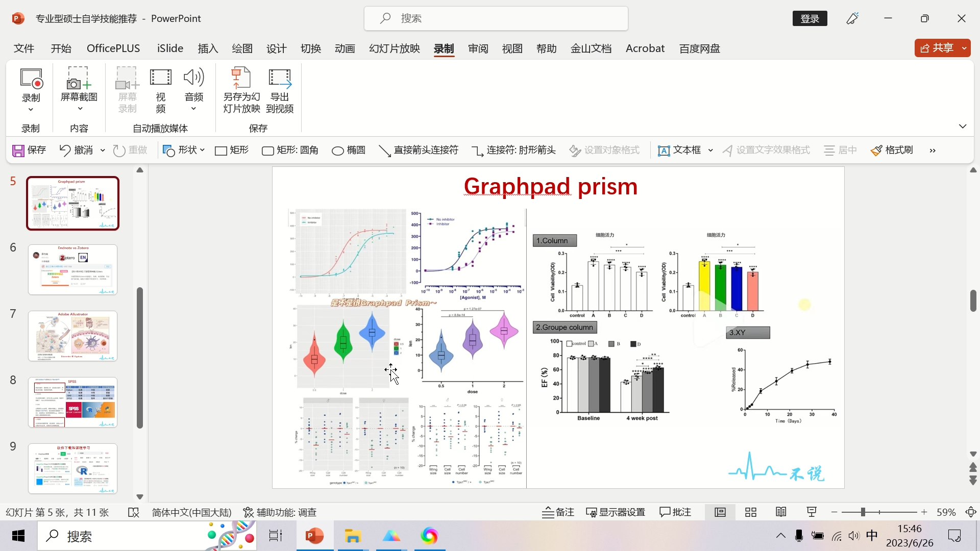This screenshot has height=551, width=980.
Task: Select slide 8 SPSS thumbnail
Action: (72, 403)
